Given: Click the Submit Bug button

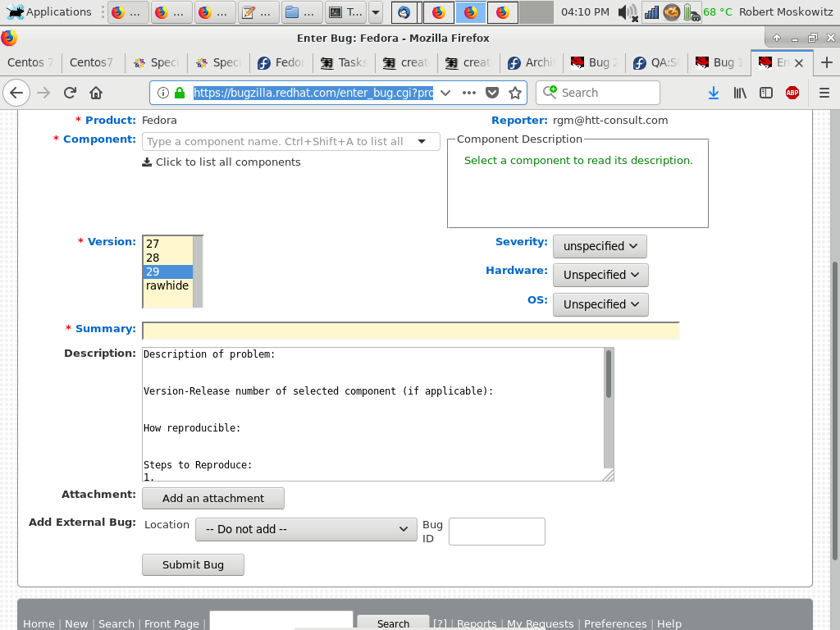Looking at the screenshot, I should click(x=193, y=564).
